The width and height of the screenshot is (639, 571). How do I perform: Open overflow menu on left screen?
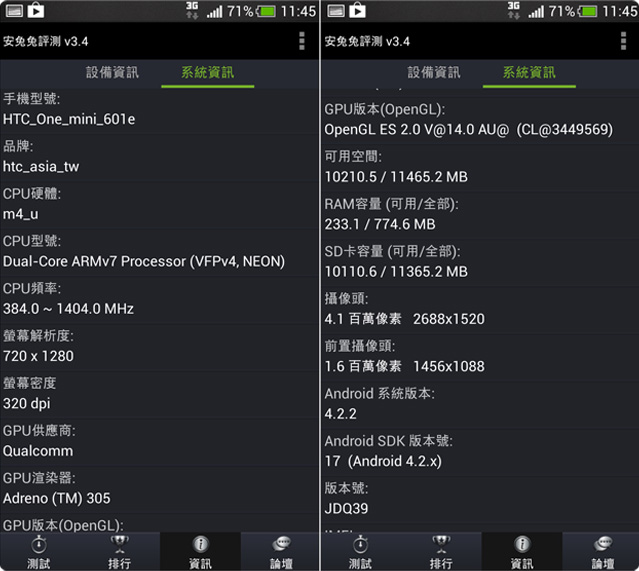[x=302, y=41]
